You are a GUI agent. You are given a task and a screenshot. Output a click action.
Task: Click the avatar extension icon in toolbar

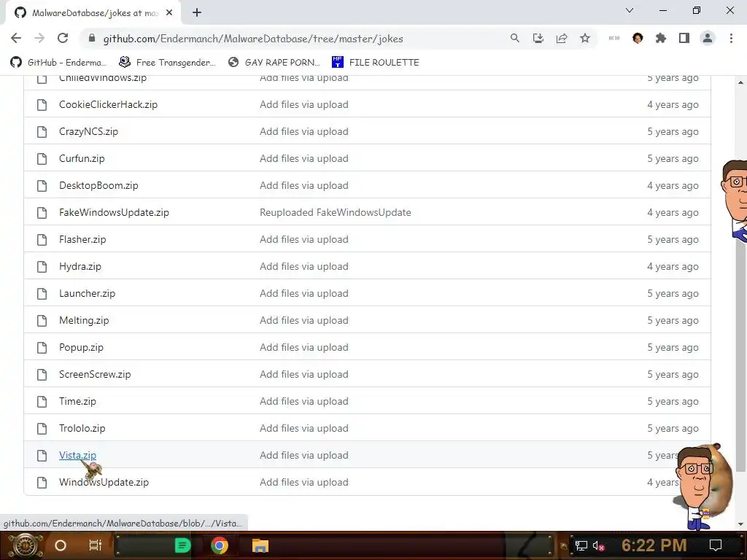coord(638,39)
